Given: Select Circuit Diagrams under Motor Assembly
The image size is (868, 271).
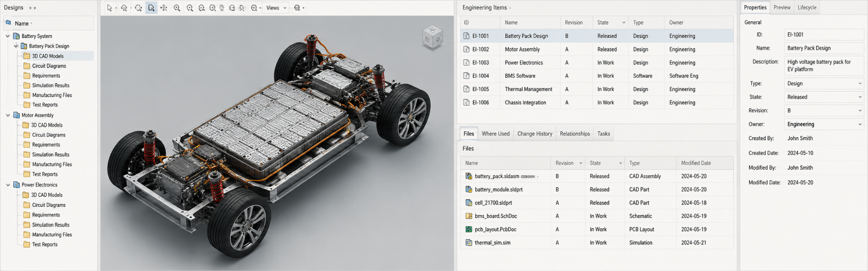Looking at the screenshot, I should pos(48,135).
